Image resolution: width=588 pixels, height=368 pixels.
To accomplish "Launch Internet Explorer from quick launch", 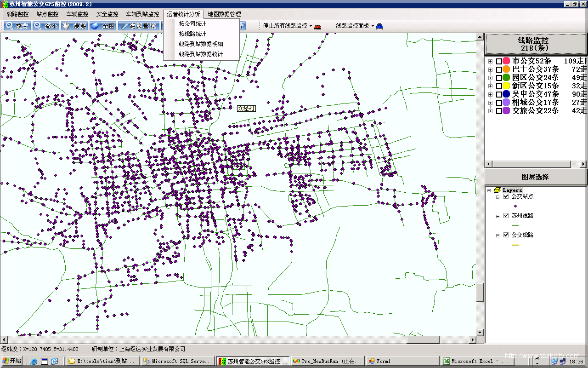I will tap(34, 362).
